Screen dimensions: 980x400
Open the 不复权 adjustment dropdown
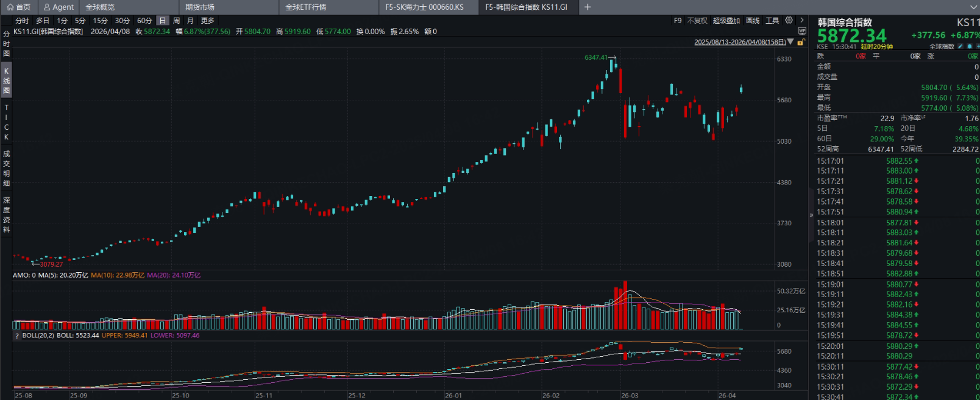point(697,21)
